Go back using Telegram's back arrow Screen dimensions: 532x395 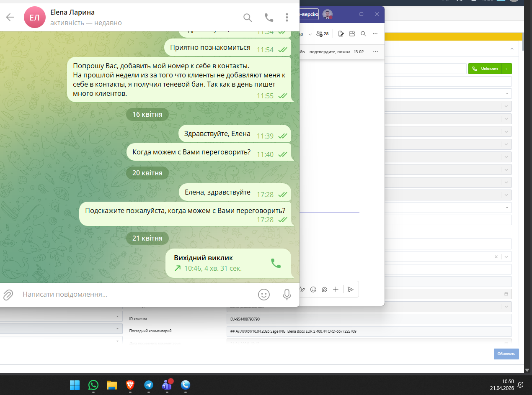pos(10,17)
